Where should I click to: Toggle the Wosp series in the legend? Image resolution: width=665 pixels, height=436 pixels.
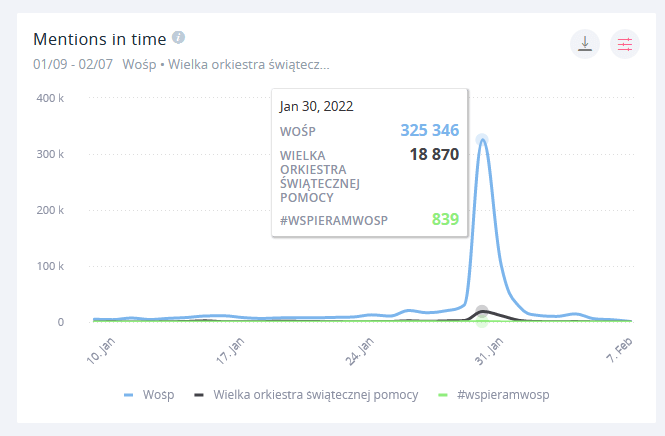pos(157,395)
